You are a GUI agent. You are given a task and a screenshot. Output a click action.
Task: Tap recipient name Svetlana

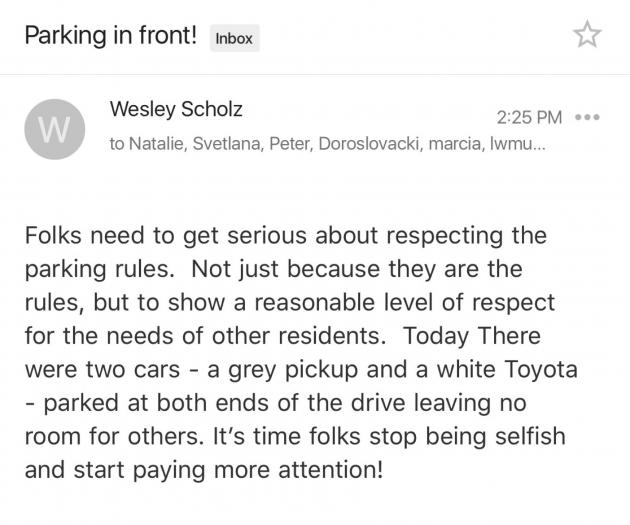click(x=237, y=144)
